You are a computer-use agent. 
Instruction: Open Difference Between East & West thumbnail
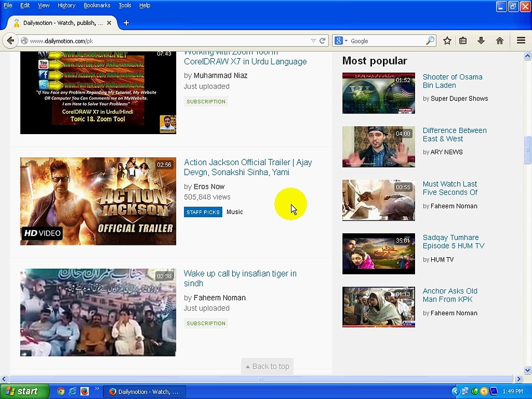pos(378,146)
